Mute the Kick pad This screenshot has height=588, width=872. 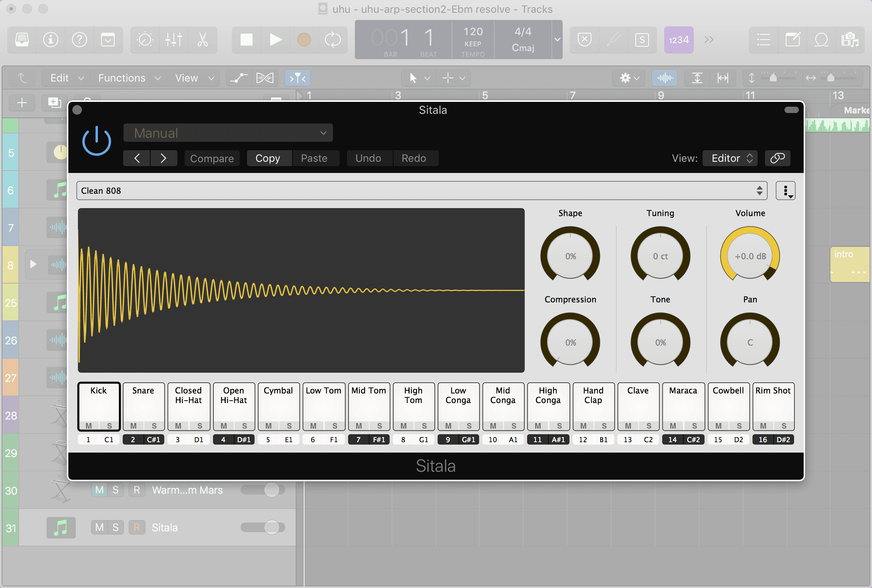click(x=89, y=426)
